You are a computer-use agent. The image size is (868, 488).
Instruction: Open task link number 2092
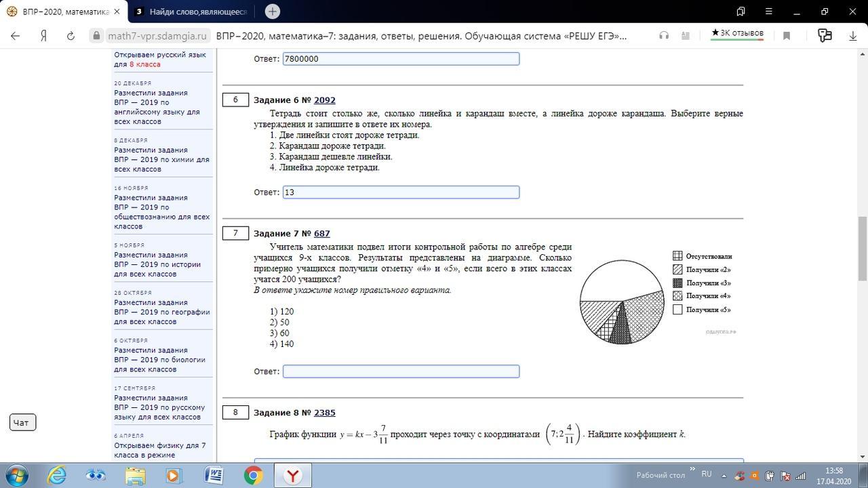tap(324, 100)
